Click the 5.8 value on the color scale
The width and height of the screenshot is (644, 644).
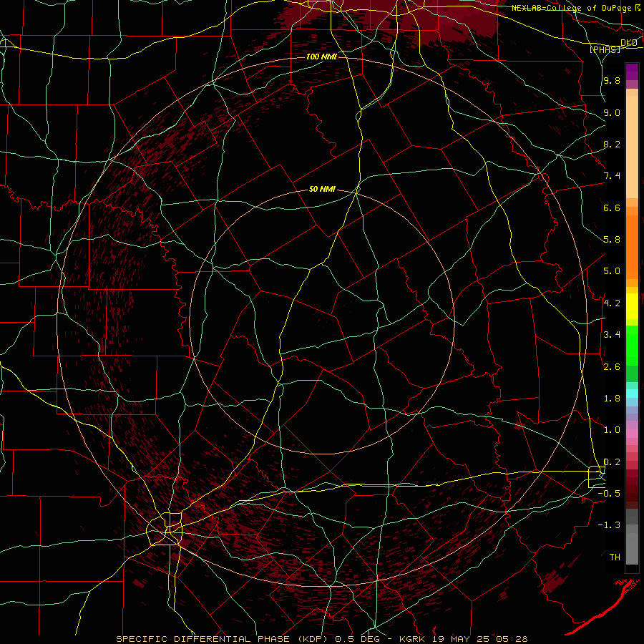(612, 240)
